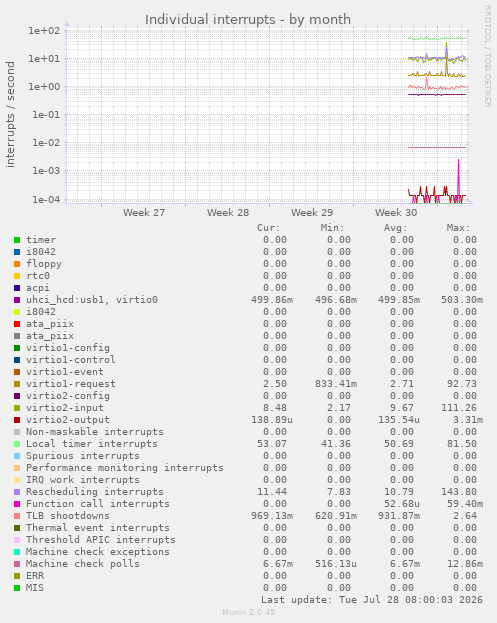Click the Rescheduling interrupts purple swatch
This screenshot has width=497, height=623.
(x=17, y=492)
